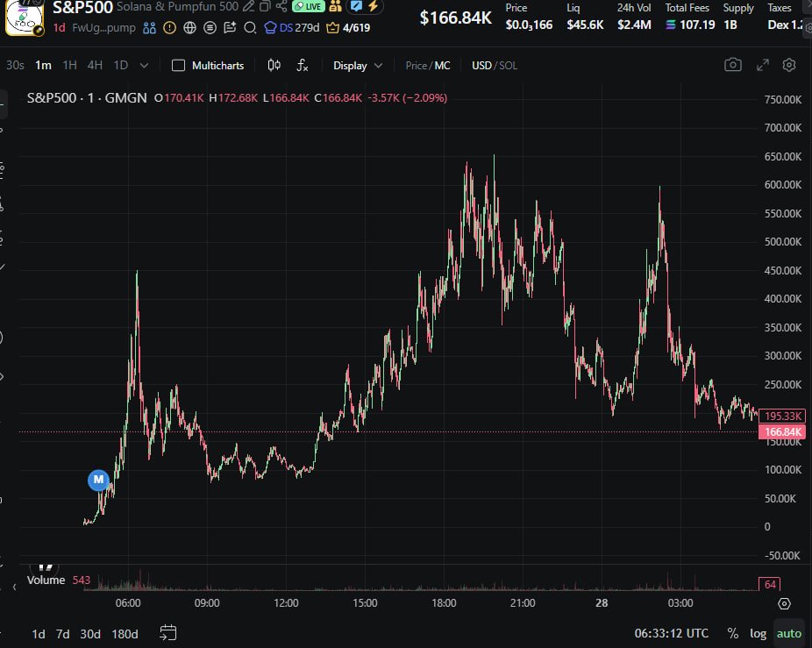Select the 30s interval
The image size is (812, 648).
point(15,65)
